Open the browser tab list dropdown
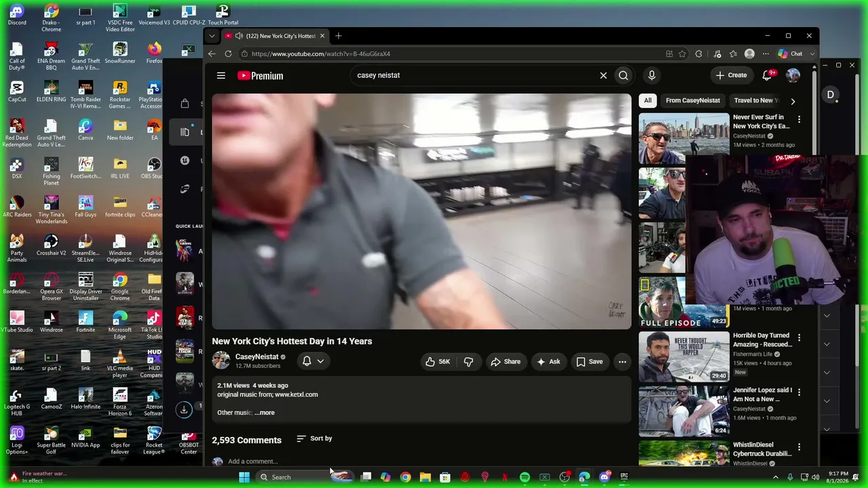868x488 pixels. (x=212, y=36)
